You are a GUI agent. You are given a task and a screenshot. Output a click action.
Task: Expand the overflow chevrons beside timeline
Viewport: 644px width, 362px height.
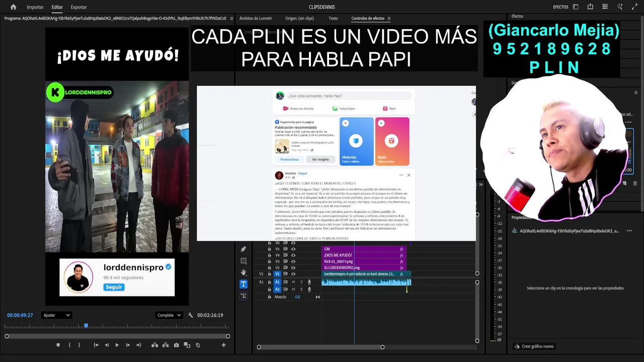click(480, 185)
